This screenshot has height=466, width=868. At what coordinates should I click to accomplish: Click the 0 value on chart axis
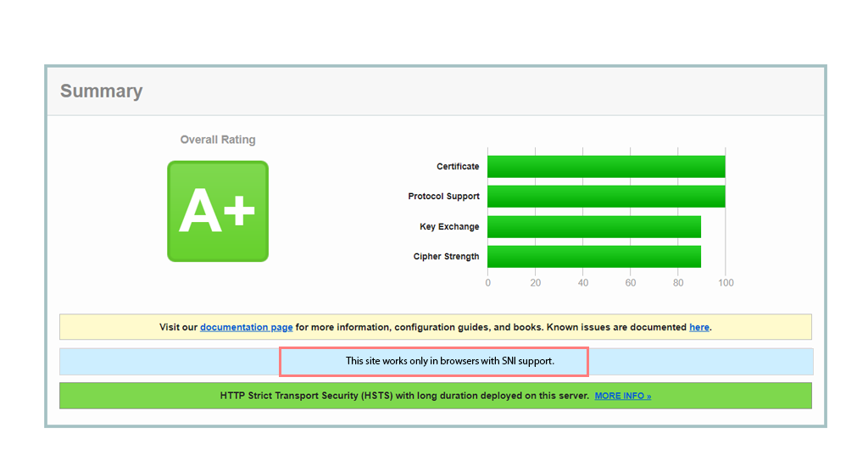click(x=487, y=283)
